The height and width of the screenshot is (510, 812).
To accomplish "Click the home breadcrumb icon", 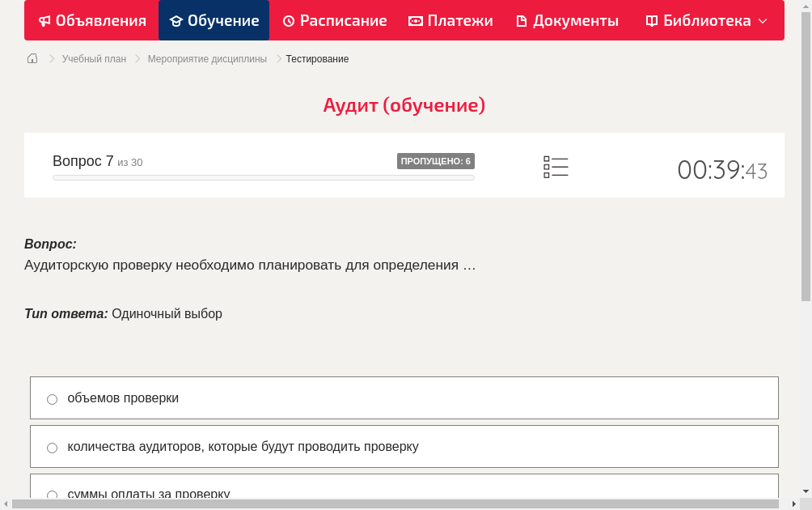I will tap(32, 58).
